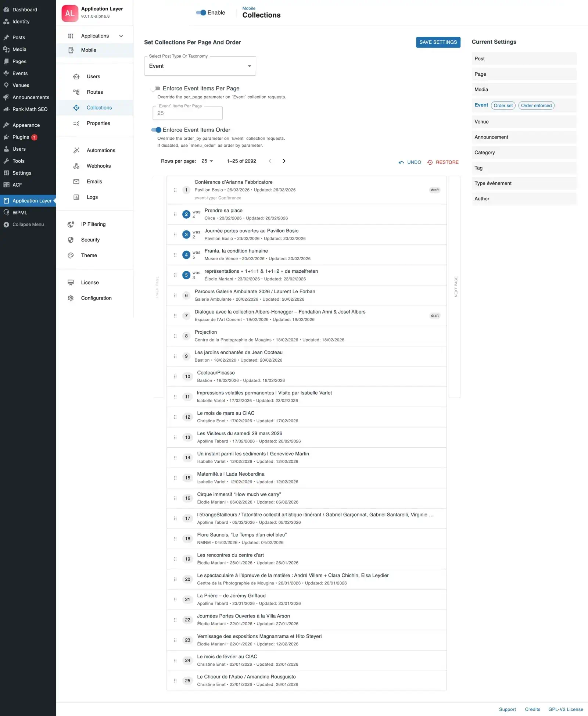Image resolution: width=588 pixels, height=716 pixels.
Task: Enable Enforce Event Items Per Page
Action: [156, 89]
